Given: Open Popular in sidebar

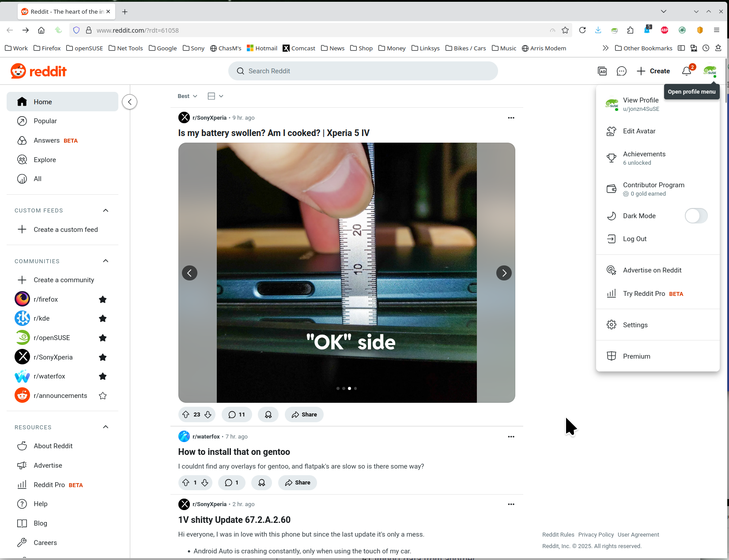Looking at the screenshot, I should [x=62, y=121].
